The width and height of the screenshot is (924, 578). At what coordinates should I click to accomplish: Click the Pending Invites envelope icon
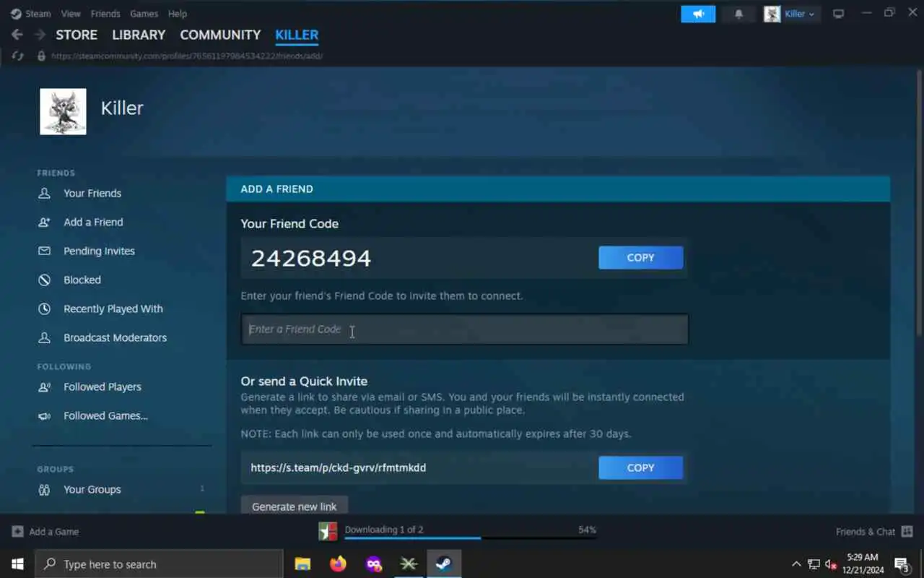pyautogui.click(x=45, y=251)
